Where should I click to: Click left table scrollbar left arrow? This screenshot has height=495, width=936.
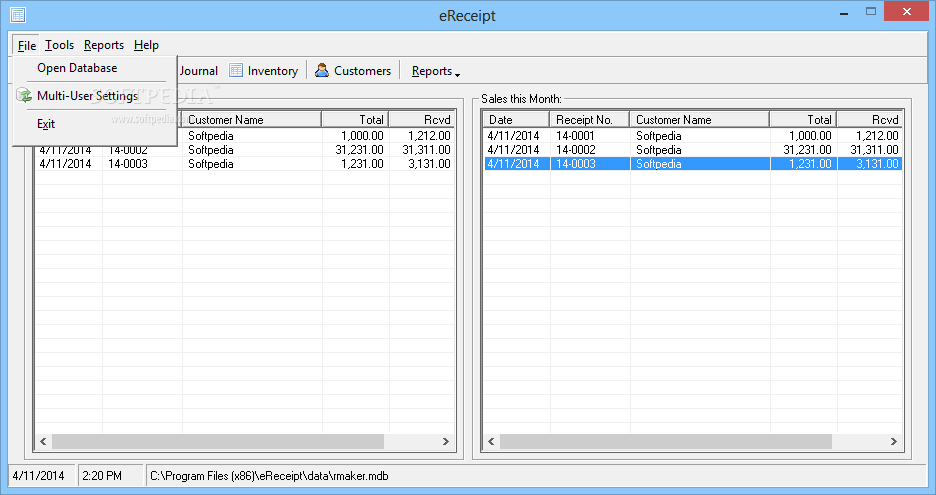pos(43,441)
